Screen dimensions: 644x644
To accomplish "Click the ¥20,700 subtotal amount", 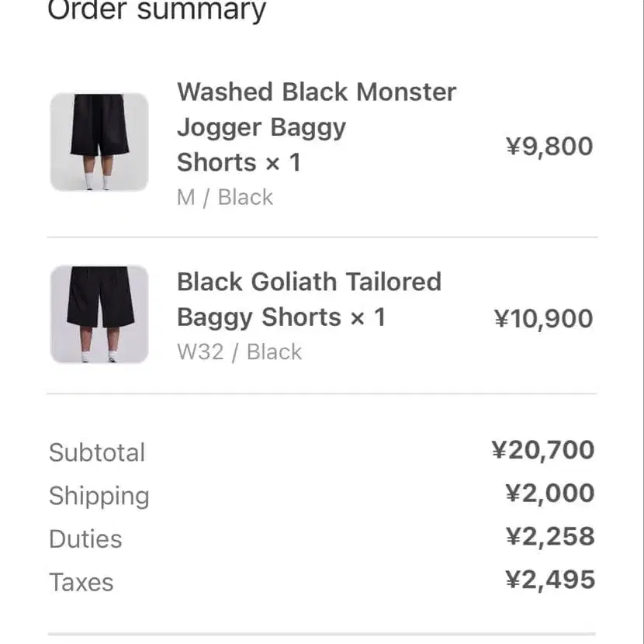I will 543,450.
